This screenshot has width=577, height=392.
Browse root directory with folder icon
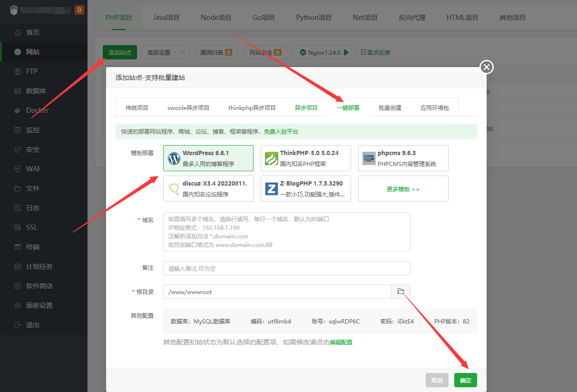[x=401, y=292]
